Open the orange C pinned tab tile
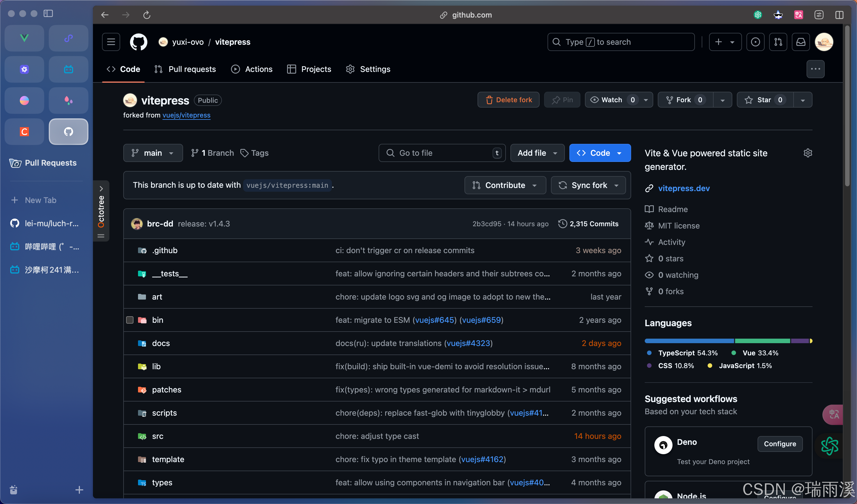The height and width of the screenshot is (504, 857). (x=24, y=132)
